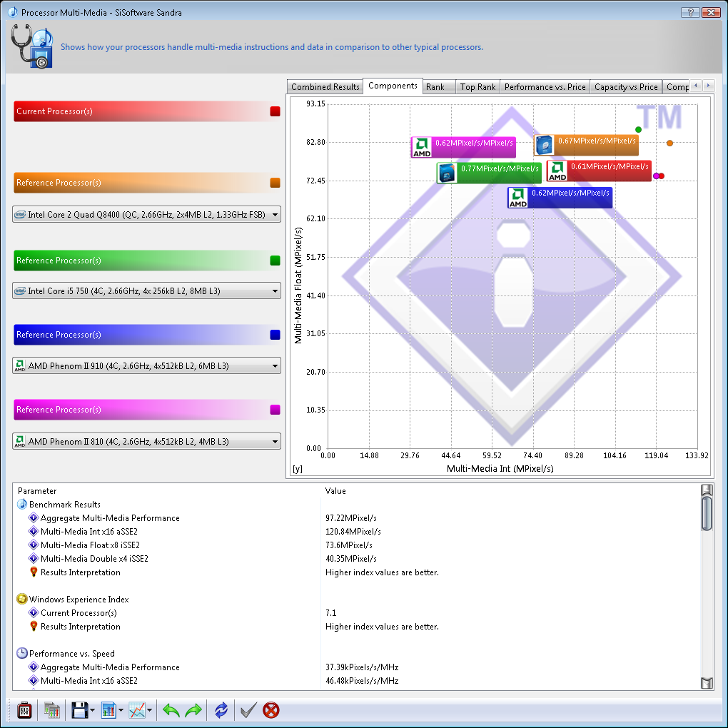
Task: Close the Processor Multi-Media window
Action: coord(711,13)
